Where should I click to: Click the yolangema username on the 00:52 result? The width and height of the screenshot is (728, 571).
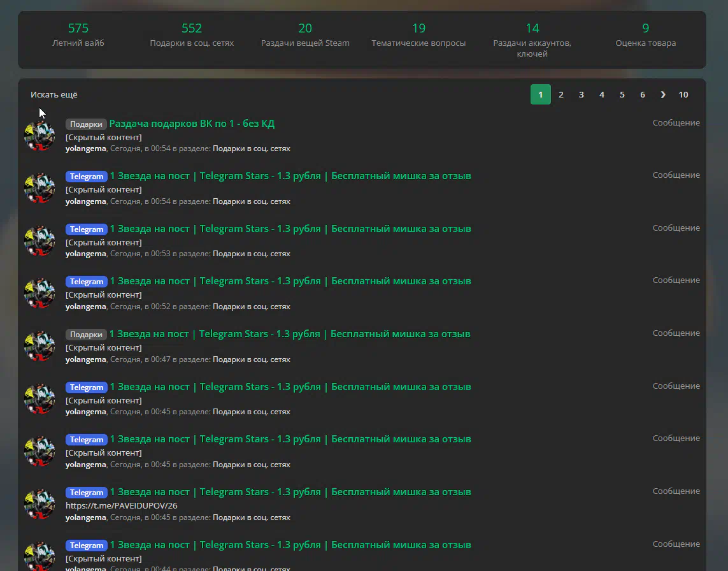pyautogui.click(x=85, y=307)
